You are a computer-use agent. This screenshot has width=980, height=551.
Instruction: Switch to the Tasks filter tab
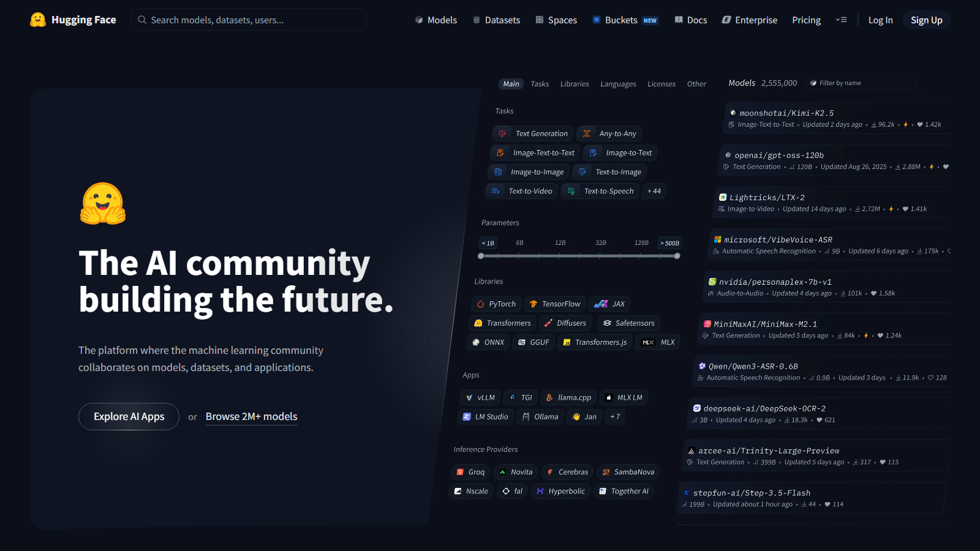540,84
